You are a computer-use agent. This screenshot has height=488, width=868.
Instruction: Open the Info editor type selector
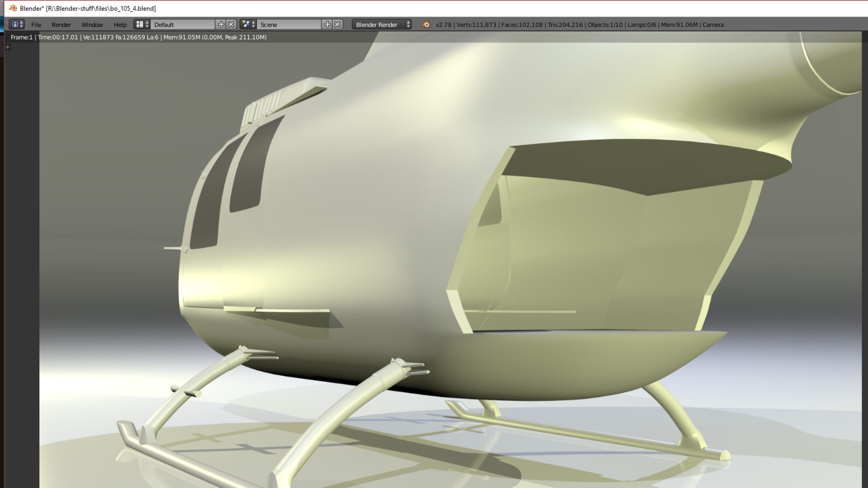[17, 24]
